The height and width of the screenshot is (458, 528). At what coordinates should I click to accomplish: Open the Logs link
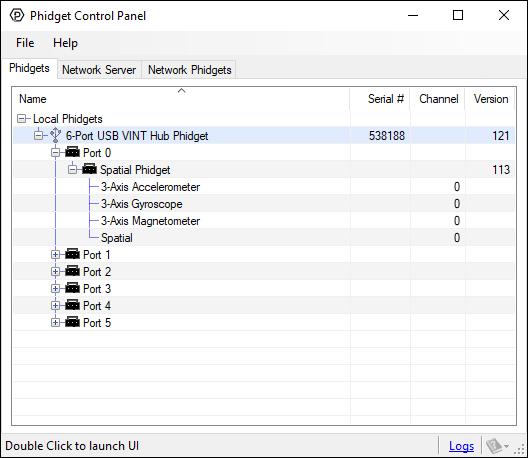(461, 446)
